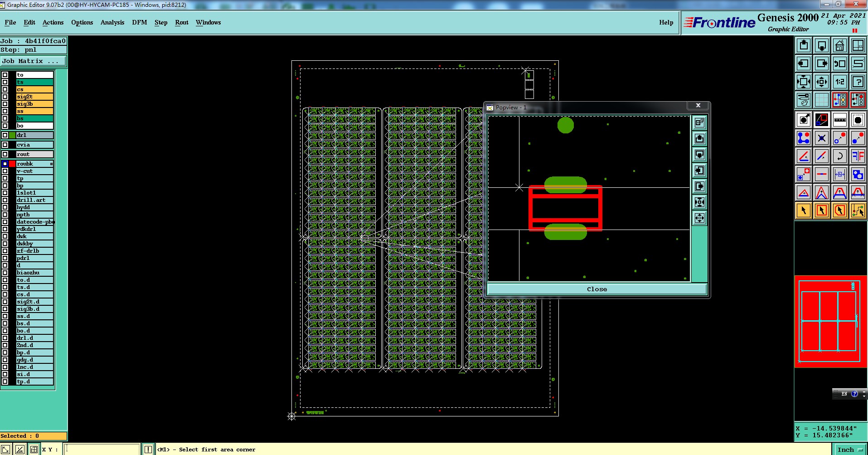The width and height of the screenshot is (868, 455).
Task: Click the add feature icon with arrow
Action: (x=804, y=120)
